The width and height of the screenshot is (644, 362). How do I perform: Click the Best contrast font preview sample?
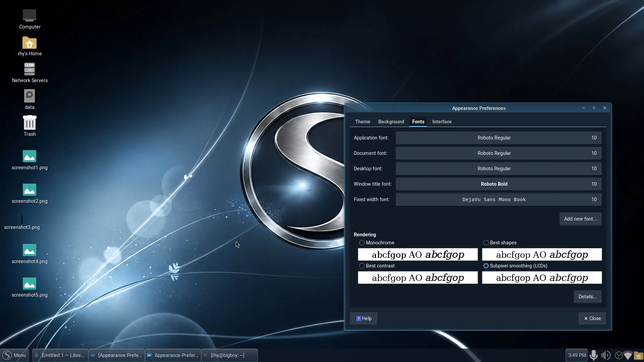coord(418,278)
